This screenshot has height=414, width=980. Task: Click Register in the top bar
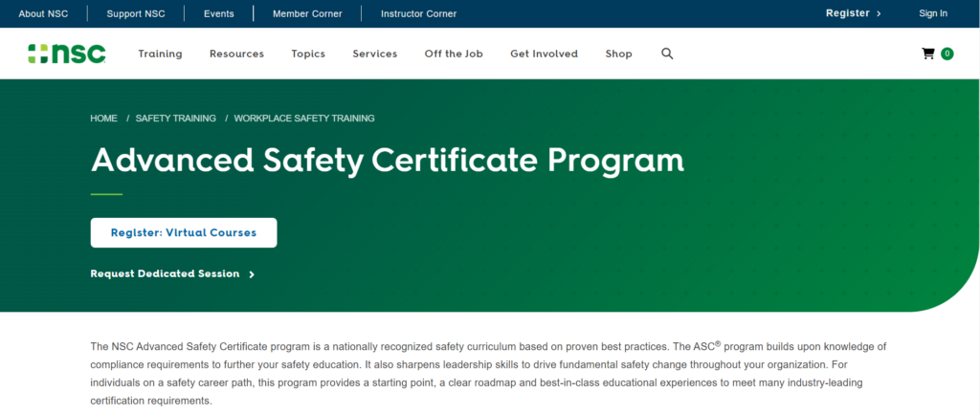848,13
